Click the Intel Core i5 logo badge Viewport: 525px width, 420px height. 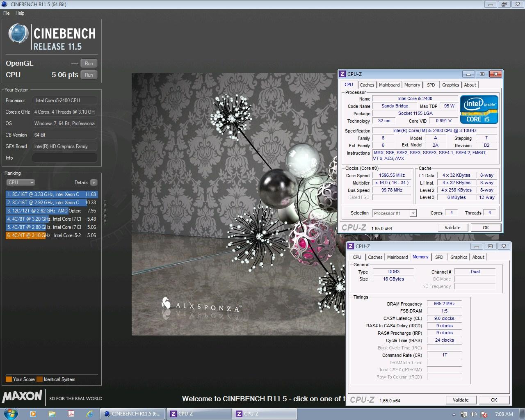(479, 110)
